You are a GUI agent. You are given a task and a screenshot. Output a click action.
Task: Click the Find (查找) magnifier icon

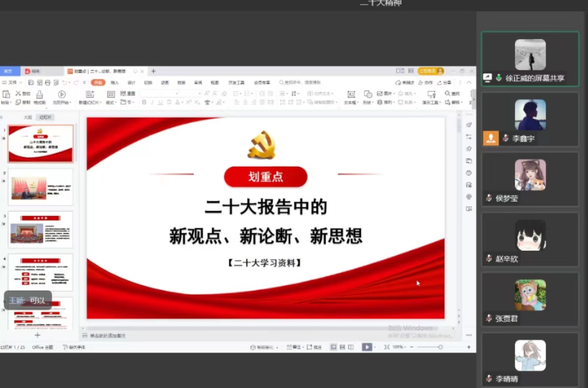(x=448, y=93)
